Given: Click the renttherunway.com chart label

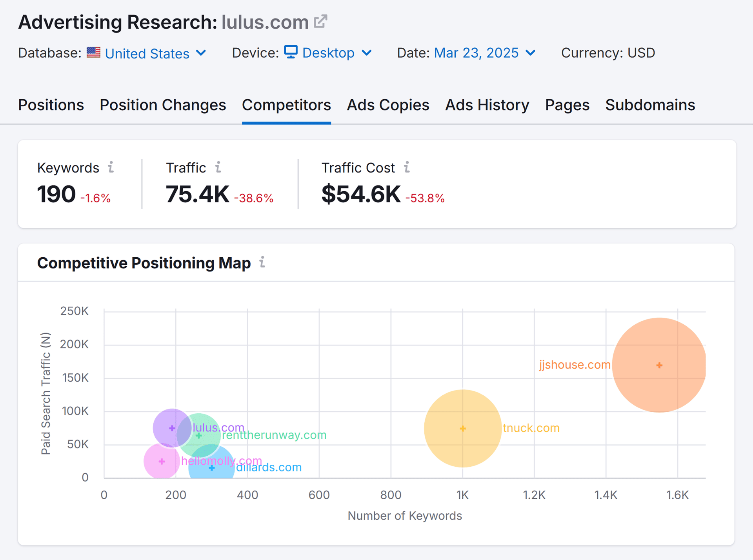Looking at the screenshot, I should (x=275, y=435).
